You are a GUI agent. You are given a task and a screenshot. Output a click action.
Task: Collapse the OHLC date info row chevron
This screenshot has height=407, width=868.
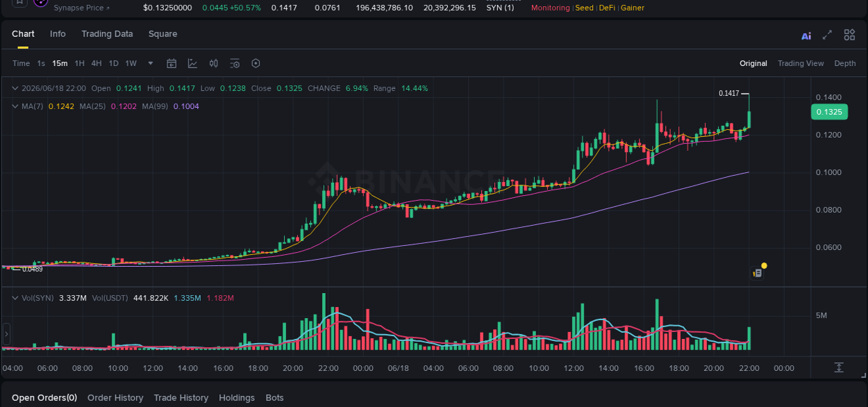pos(15,88)
